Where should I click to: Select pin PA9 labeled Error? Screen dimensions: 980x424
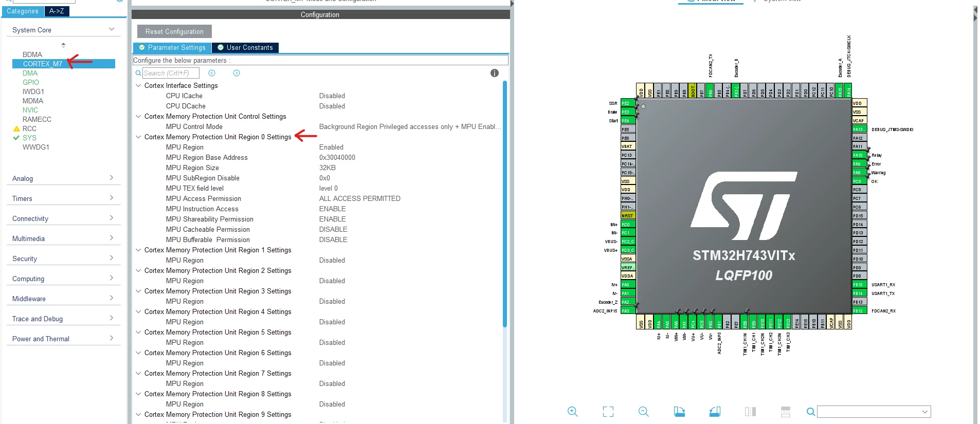point(859,164)
